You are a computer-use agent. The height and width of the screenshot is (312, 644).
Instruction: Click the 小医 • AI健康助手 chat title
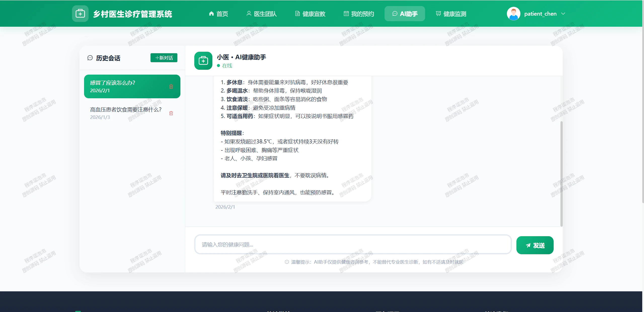(x=241, y=57)
